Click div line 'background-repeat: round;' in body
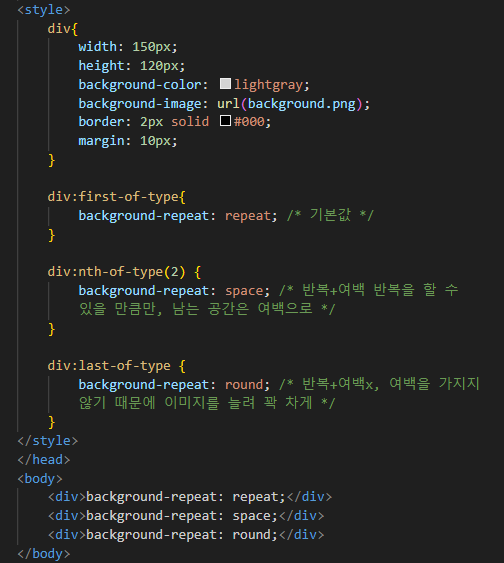 [x=186, y=535]
